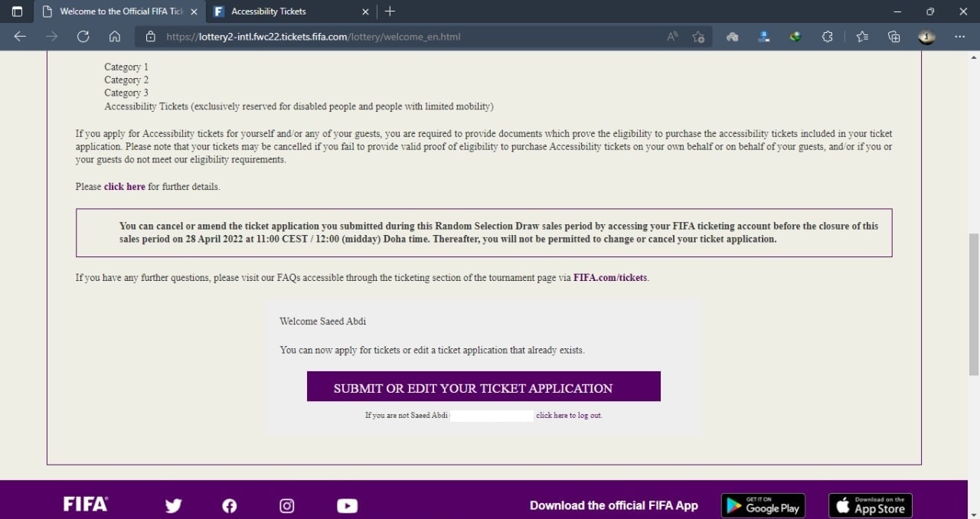The width and height of the screenshot is (980, 519).
Task: Open the browser profile avatar menu
Action: 926,36
